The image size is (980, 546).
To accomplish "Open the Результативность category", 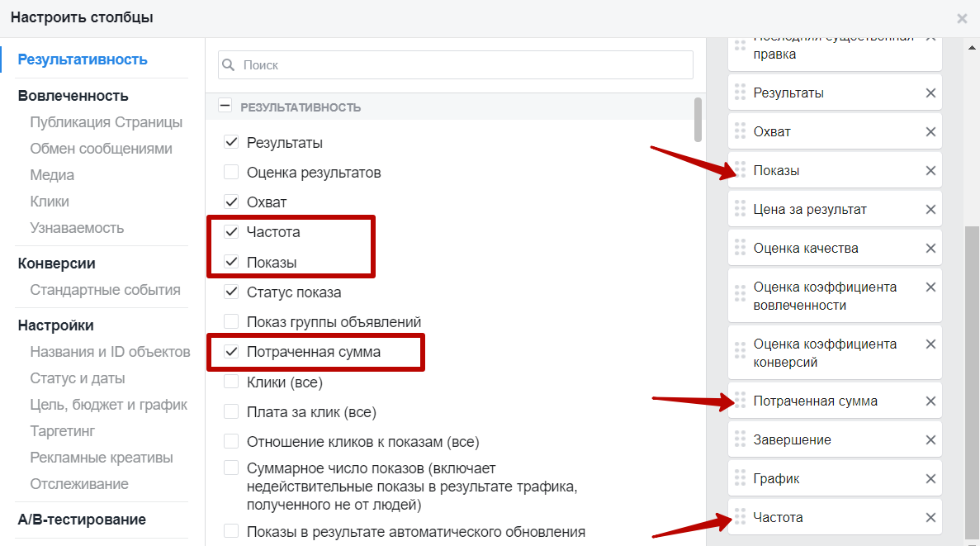I will click(83, 59).
